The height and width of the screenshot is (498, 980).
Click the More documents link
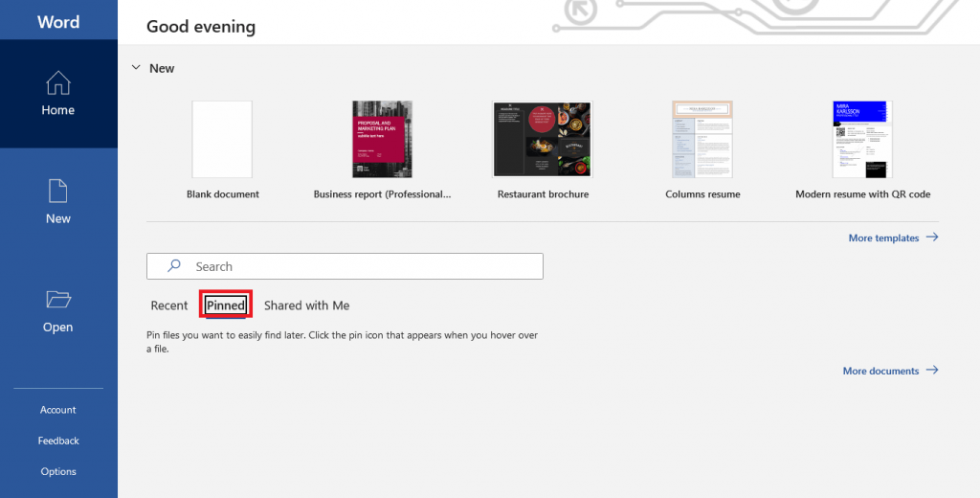tap(880, 371)
